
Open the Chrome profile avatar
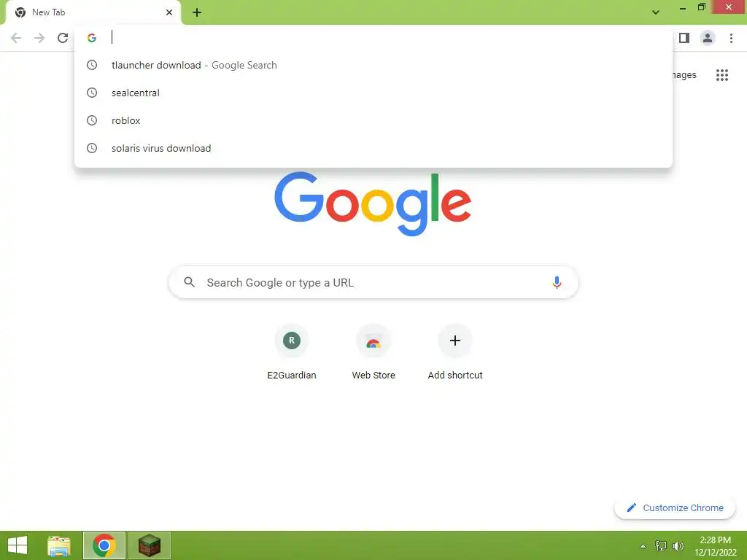click(x=708, y=38)
